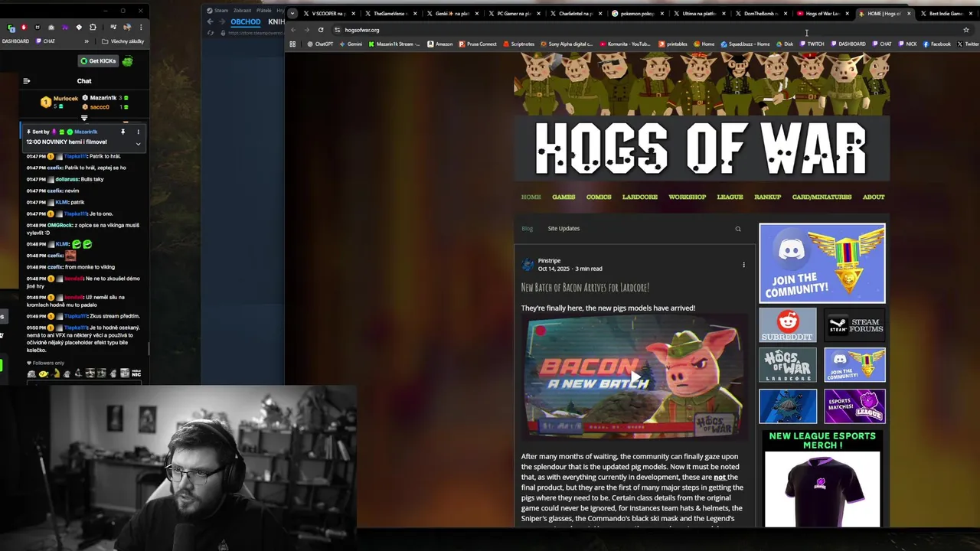This screenshot has width=980, height=551.
Task: Open the Amazon bookmark
Action: [440, 44]
